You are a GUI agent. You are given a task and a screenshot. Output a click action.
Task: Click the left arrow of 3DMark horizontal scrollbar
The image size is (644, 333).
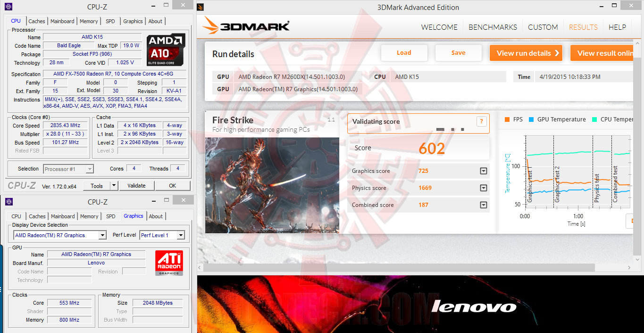point(201,267)
